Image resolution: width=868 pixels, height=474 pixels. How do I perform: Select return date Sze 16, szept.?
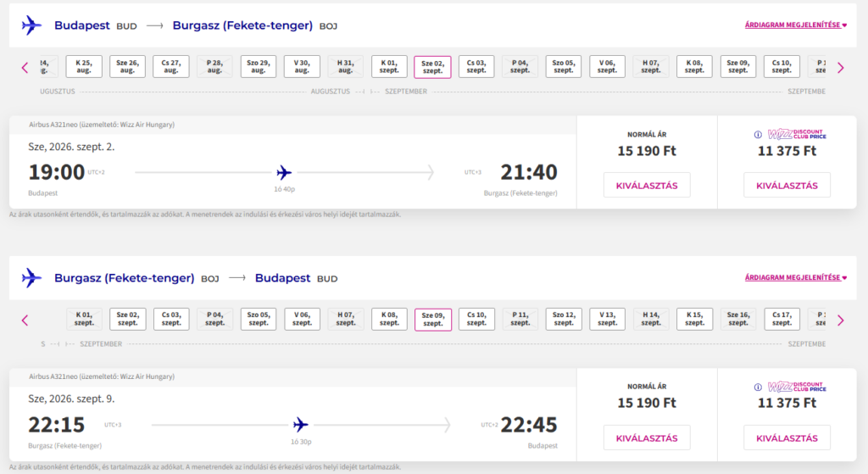[738, 319]
